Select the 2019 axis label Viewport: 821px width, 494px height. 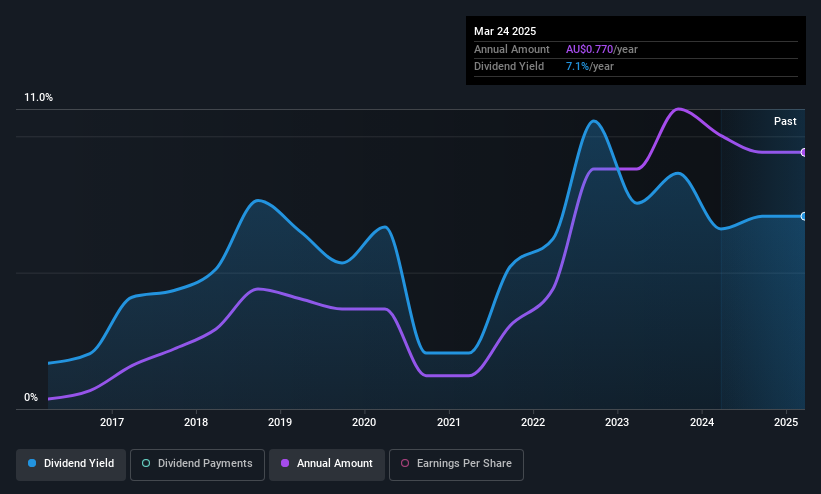click(x=280, y=422)
